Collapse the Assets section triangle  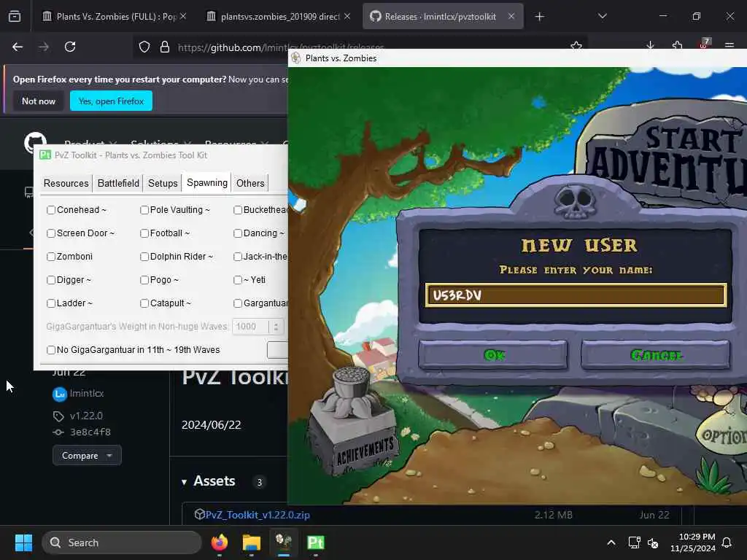(184, 483)
